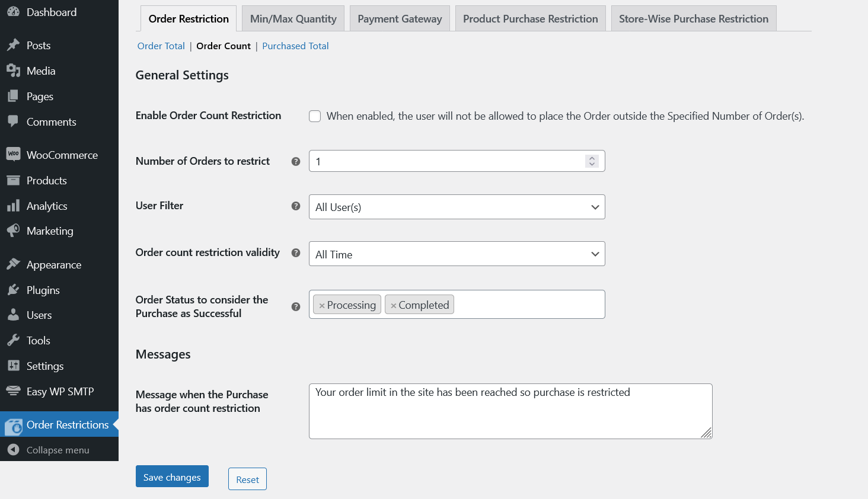868x499 pixels.
Task: Remove the Completed order status tag
Action: click(393, 304)
